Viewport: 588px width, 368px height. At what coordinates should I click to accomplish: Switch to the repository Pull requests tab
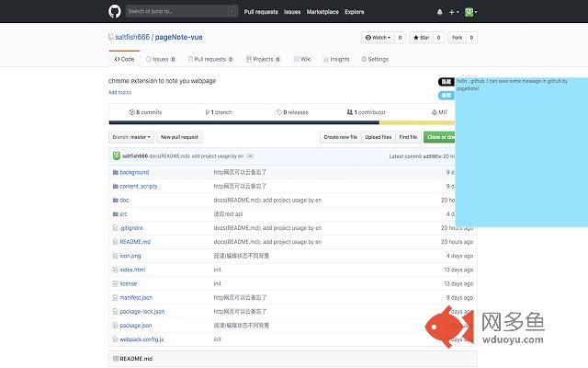tap(210, 59)
